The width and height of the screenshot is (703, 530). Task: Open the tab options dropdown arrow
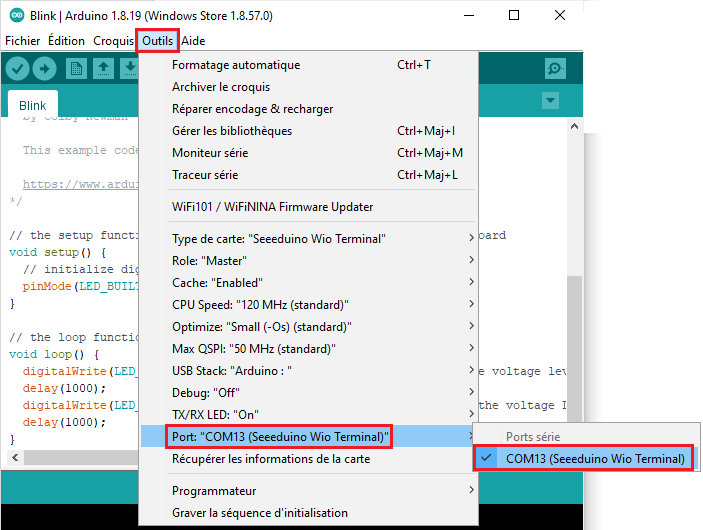point(550,100)
